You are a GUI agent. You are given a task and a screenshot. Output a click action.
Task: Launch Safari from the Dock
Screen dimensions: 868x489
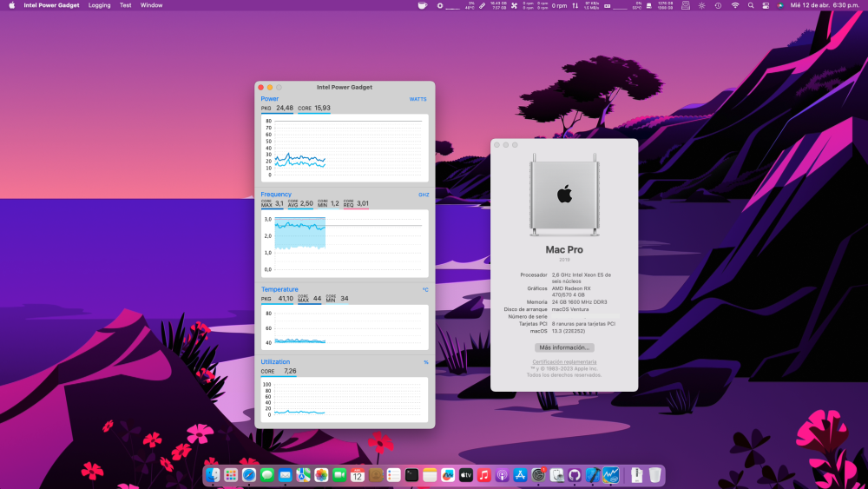(x=249, y=475)
